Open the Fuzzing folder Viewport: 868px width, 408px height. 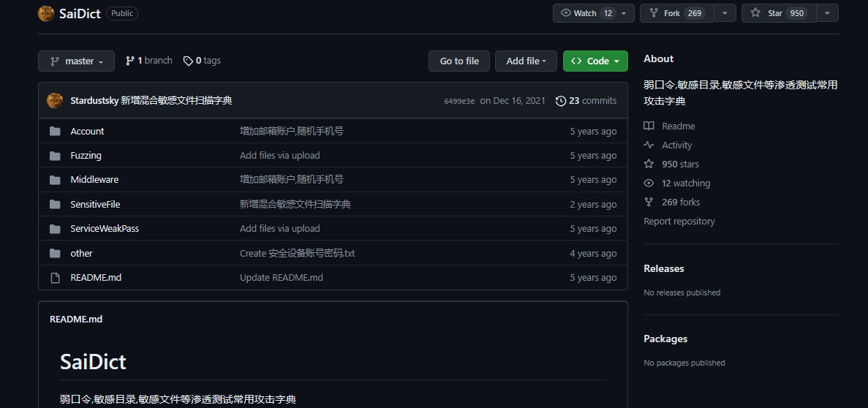[86, 156]
